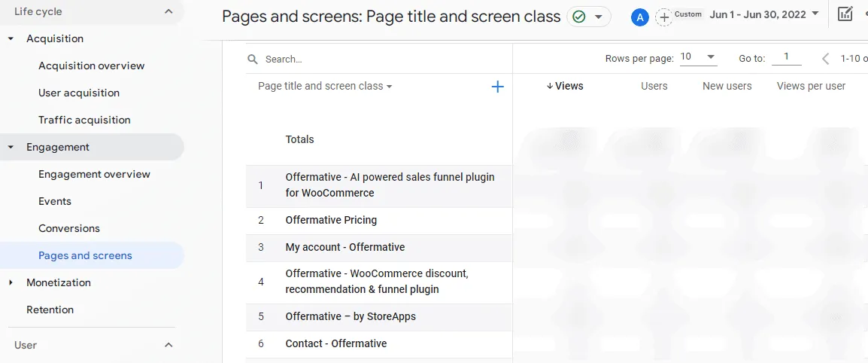Viewport: 868px width, 363px height.
Task: Sort table by Views per user column
Action: [x=811, y=86]
